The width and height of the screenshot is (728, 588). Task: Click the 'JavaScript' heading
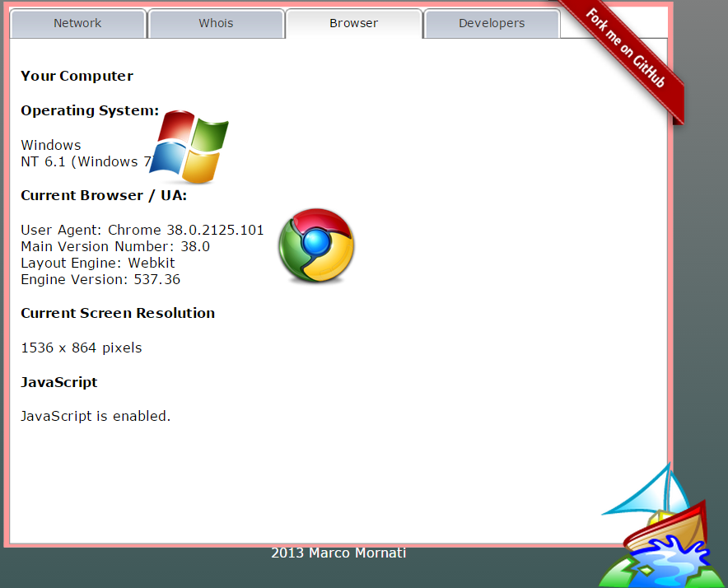(x=59, y=382)
